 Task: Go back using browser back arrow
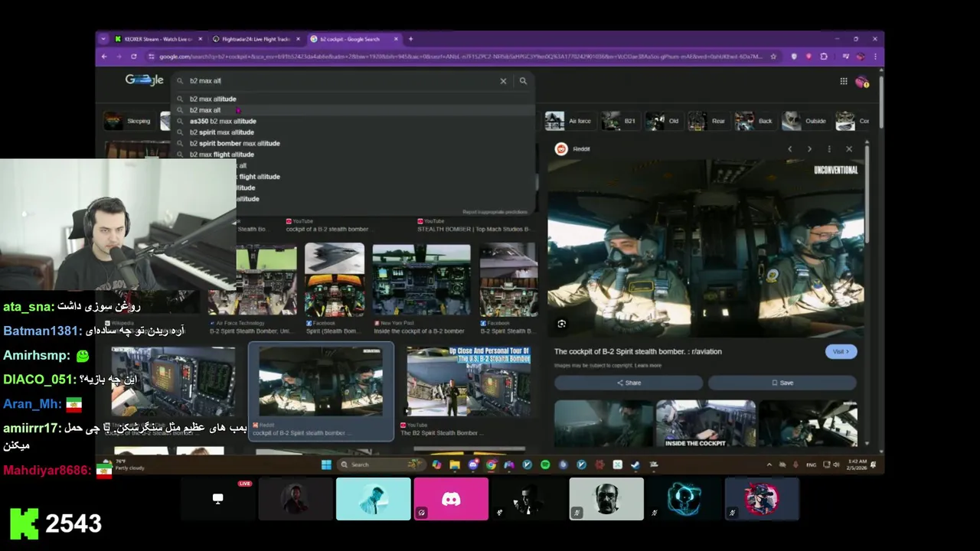(104, 57)
